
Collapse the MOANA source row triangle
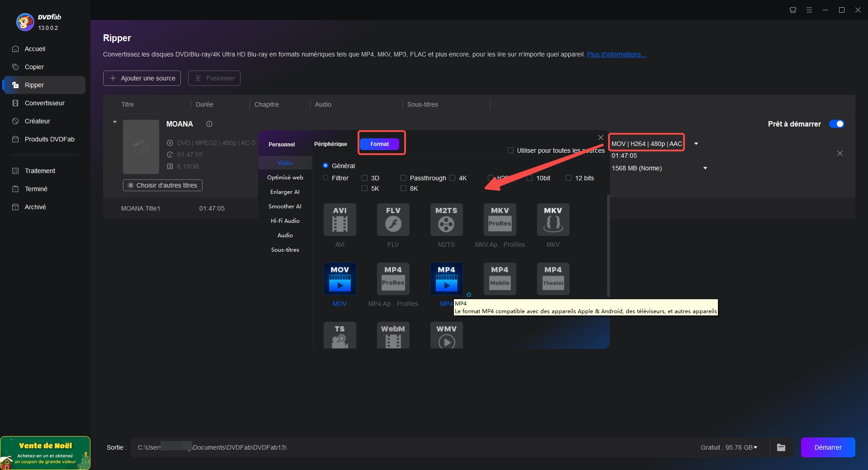tap(115, 122)
